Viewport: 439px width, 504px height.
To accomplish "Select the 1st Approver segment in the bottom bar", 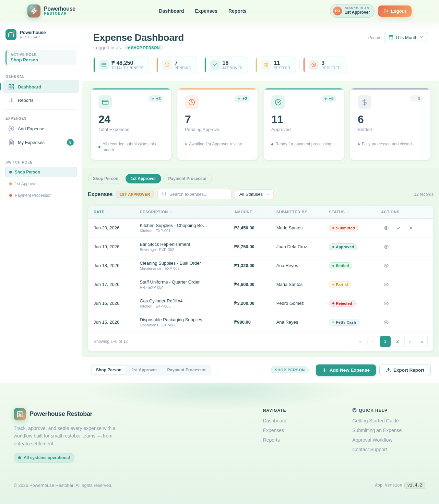I will point(144,370).
